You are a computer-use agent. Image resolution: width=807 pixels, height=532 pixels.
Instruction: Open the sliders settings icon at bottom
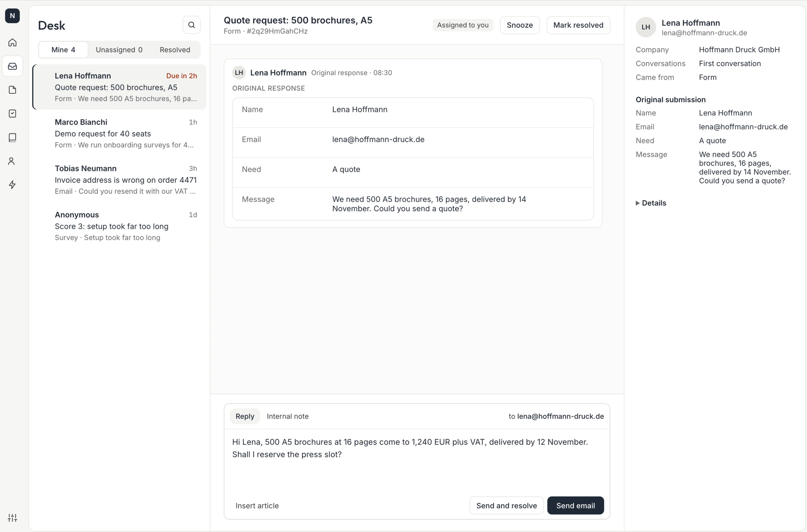12,518
